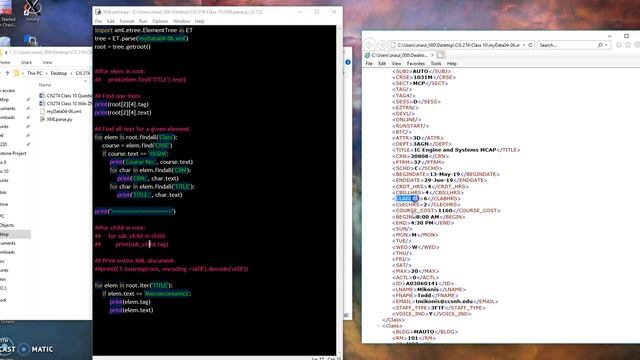Click the LNAME value Mikonis
This screenshot has height=360, width=640.
[427, 289]
